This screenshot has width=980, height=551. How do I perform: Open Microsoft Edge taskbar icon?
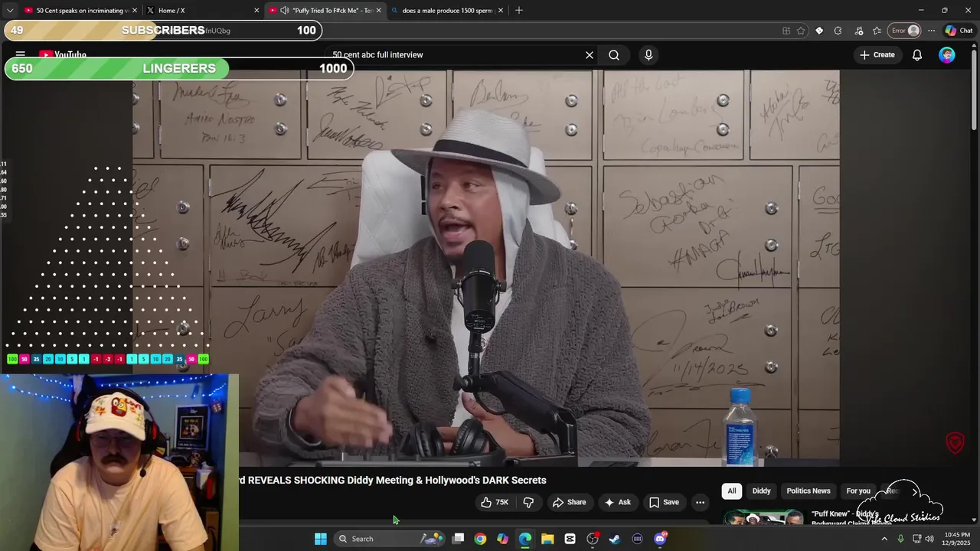[x=525, y=539]
